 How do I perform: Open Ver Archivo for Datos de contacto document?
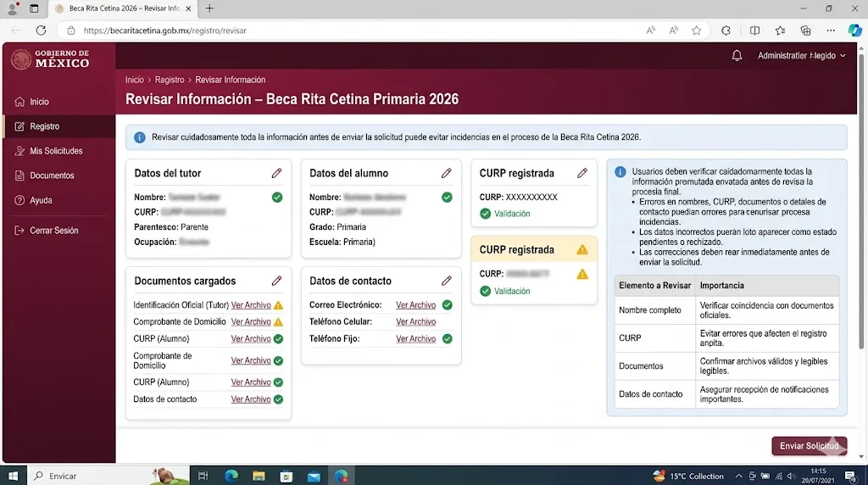(x=251, y=399)
